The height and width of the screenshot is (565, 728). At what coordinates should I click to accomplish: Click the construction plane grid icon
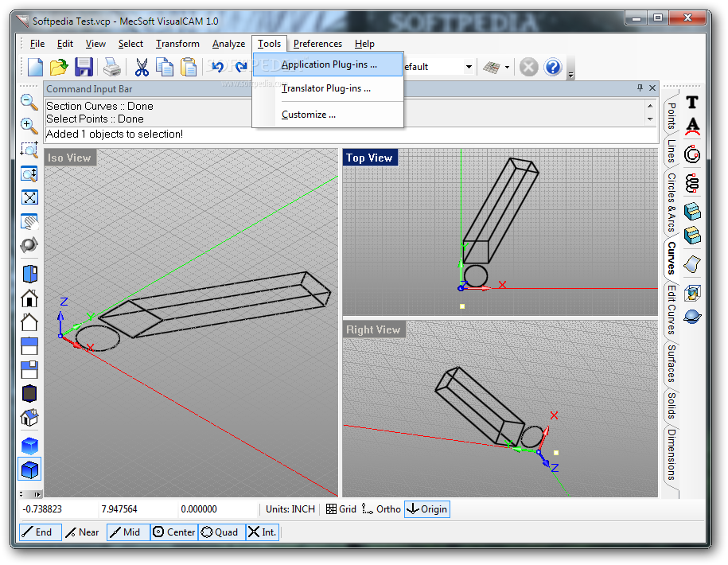(x=492, y=67)
